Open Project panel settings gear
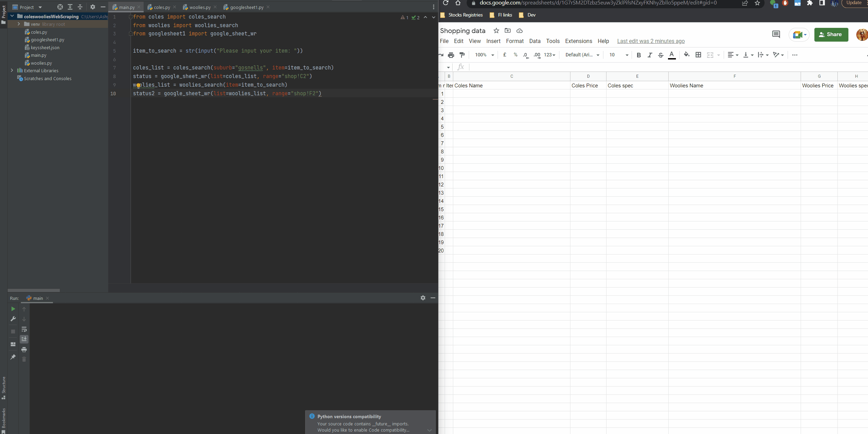The width and height of the screenshot is (868, 434). (x=93, y=7)
